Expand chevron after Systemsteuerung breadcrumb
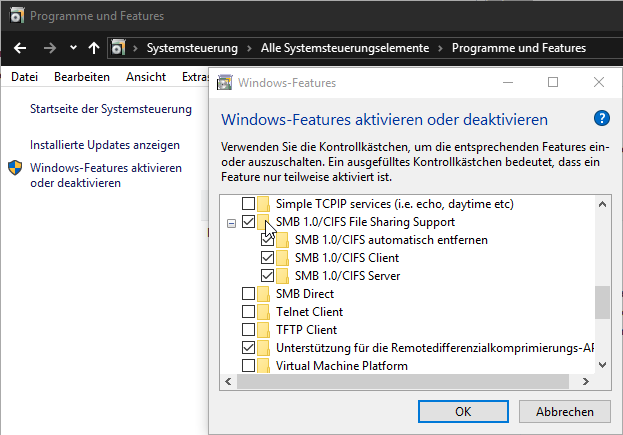 coord(250,48)
